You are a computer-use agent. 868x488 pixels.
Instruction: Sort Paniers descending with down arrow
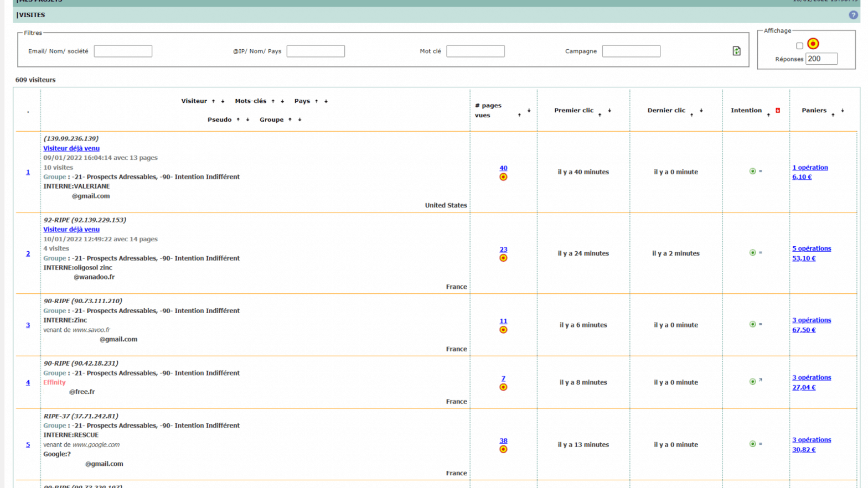(843, 111)
